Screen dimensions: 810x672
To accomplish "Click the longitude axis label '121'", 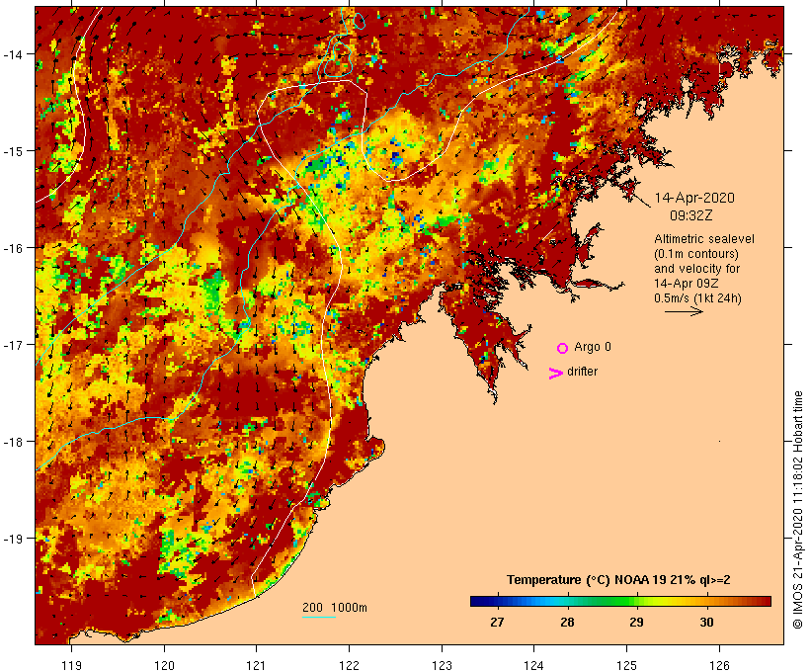I will [x=256, y=665].
